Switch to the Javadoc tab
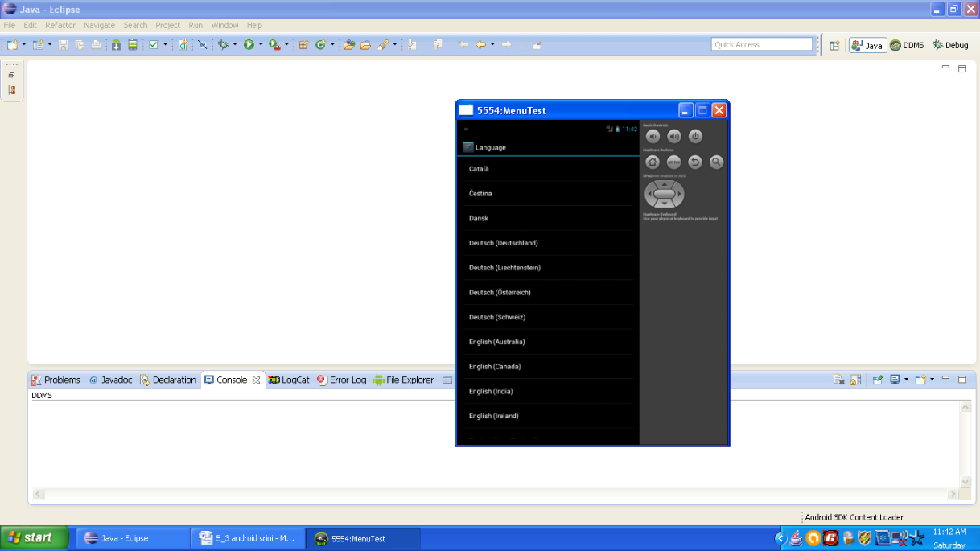 [x=110, y=380]
